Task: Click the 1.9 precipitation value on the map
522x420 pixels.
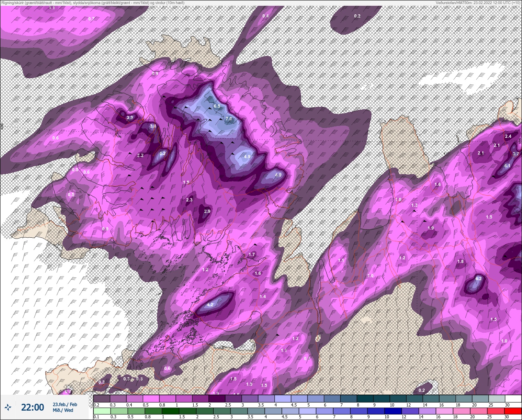Action: 431,228
